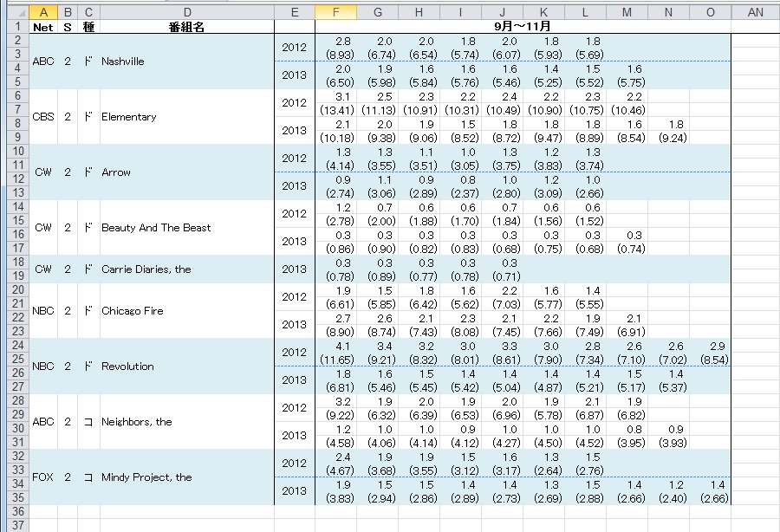Click the 2012 year cell for Revolution
Image resolution: width=780 pixels, height=532 pixels.
pyautogui.click(x=295, y=353)
